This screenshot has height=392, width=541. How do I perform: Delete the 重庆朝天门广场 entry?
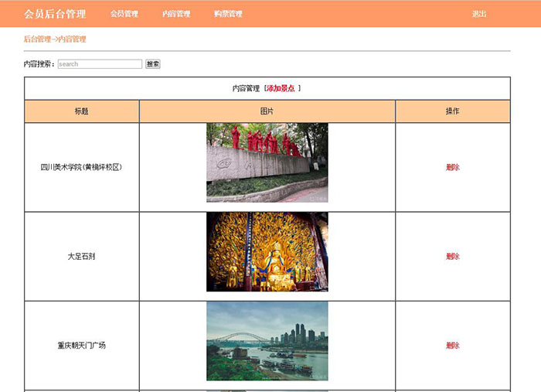click(452, 346)
